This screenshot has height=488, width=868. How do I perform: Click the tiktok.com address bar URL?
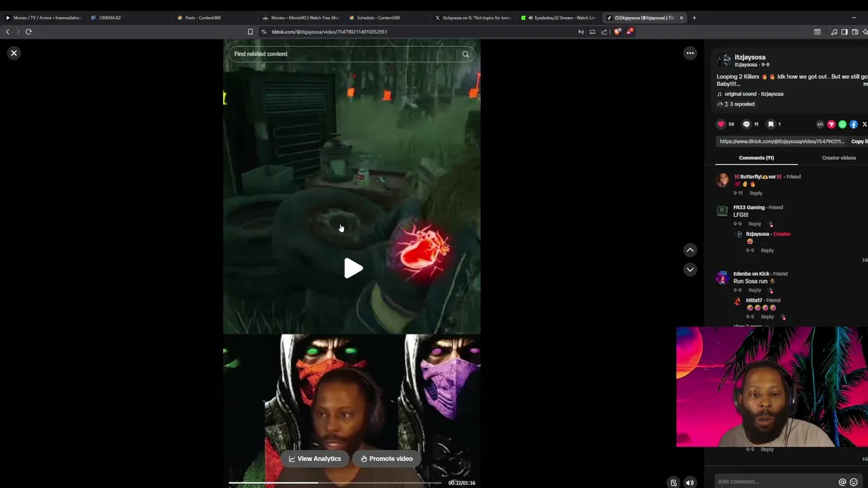pyautogui.click(x=330, y=32)
